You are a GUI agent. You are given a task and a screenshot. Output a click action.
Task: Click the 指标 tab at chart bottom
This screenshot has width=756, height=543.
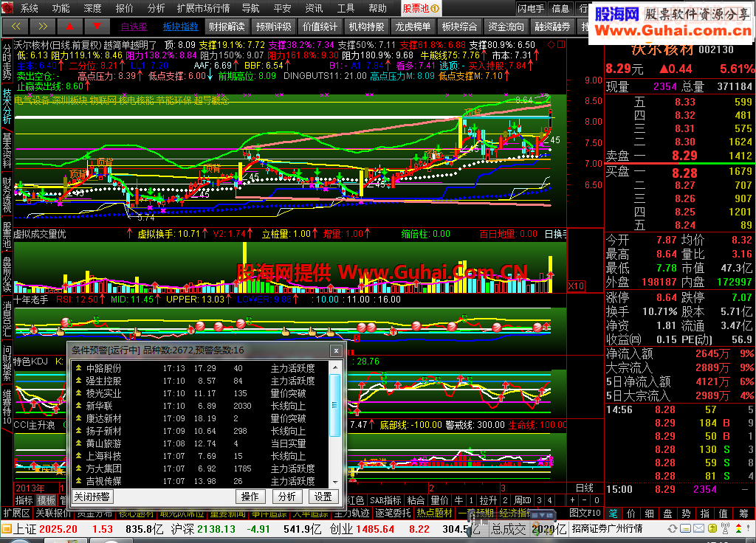point(24,500)
